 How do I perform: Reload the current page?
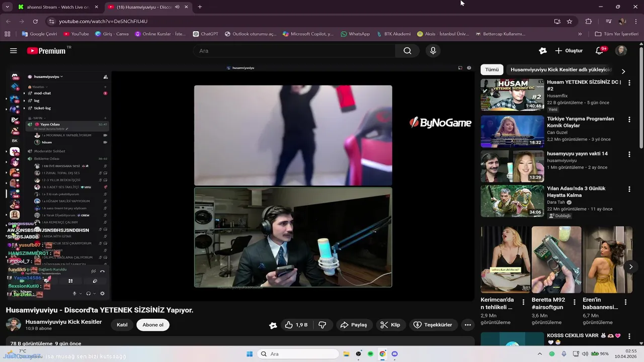(35, 22)
